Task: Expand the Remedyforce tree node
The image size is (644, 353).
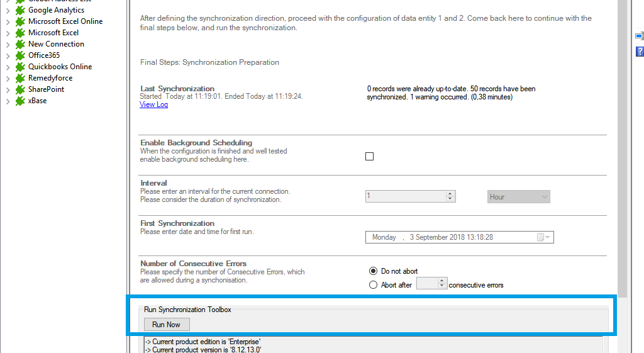Action: click(8, 78)
